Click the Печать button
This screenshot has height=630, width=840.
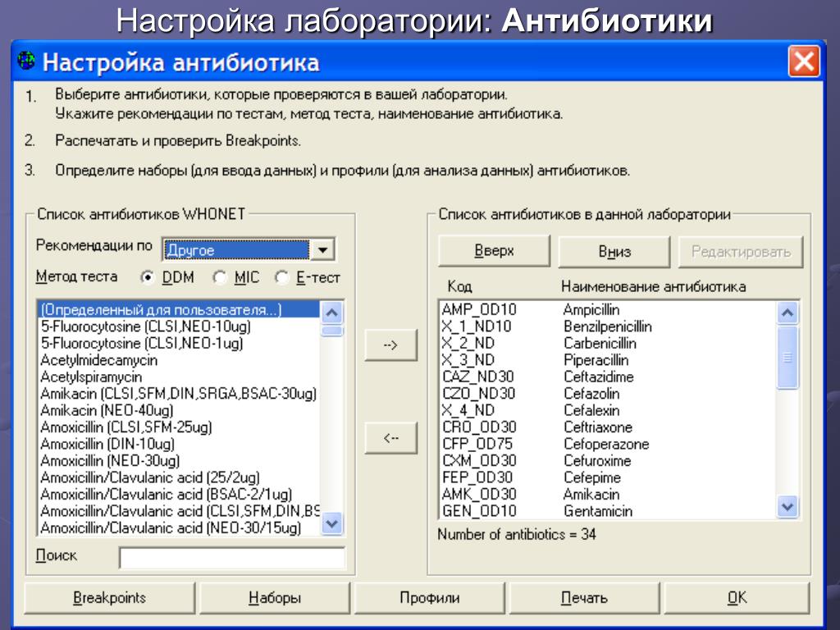coord(584,598)
